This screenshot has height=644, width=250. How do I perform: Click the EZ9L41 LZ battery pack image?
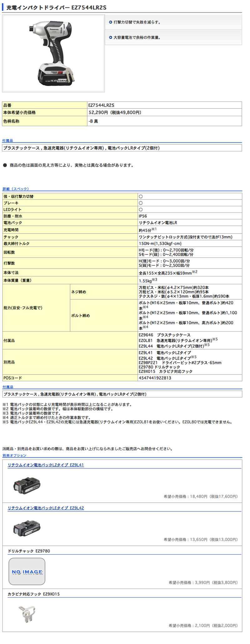pos(27,486)
